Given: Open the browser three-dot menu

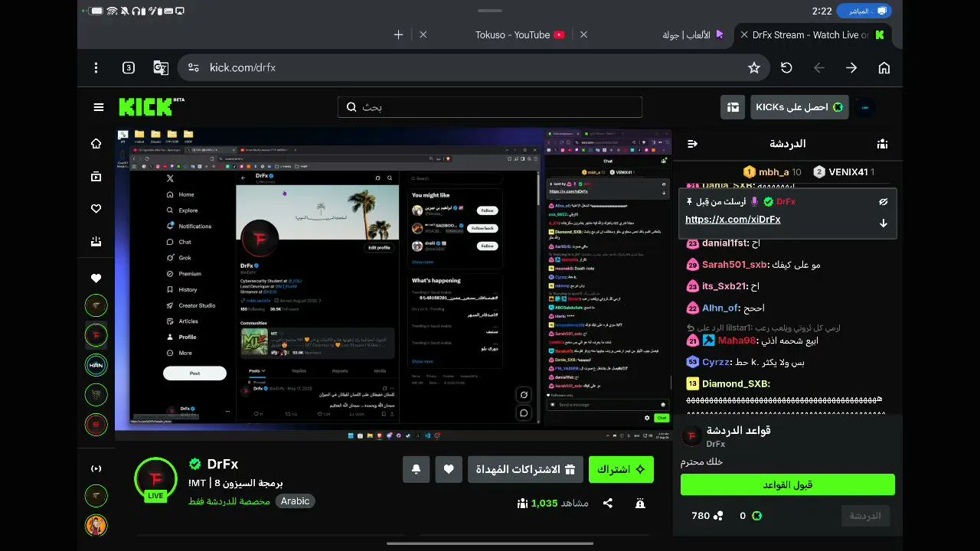Looking at the screenshot, I should [96, 68].
